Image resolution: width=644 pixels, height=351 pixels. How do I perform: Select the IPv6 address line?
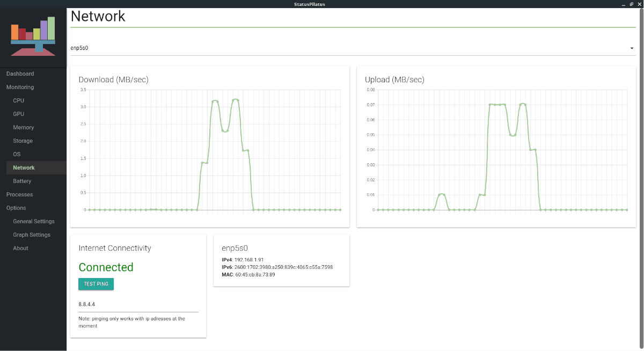pyautogui.click(x=277, y=267)
